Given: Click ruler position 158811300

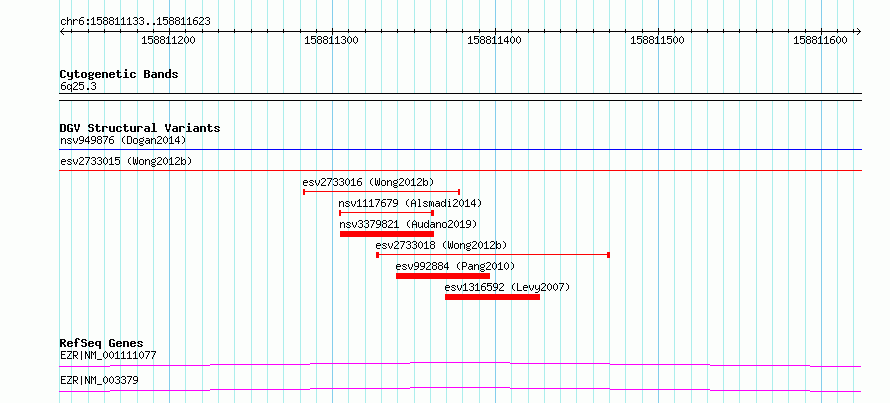Looking at the screenshot, I should (x=331, y=40).
